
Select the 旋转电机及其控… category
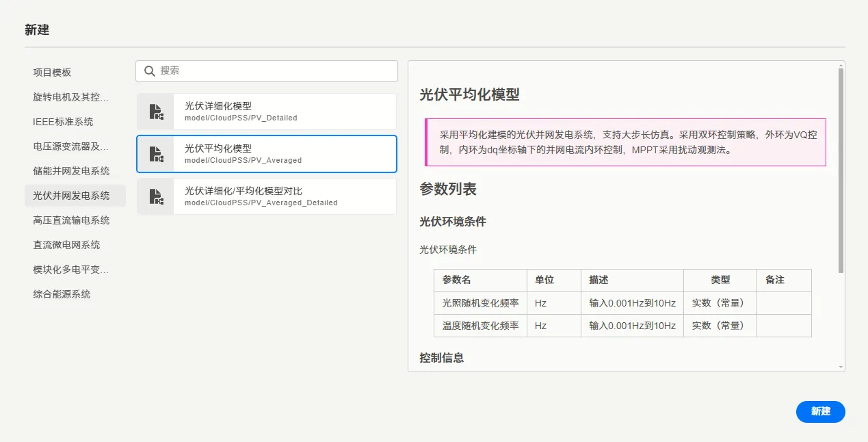75,97
